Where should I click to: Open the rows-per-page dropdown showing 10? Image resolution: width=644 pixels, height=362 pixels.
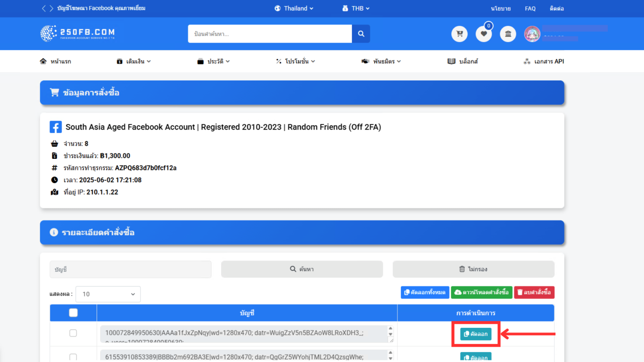click(108, 294)
